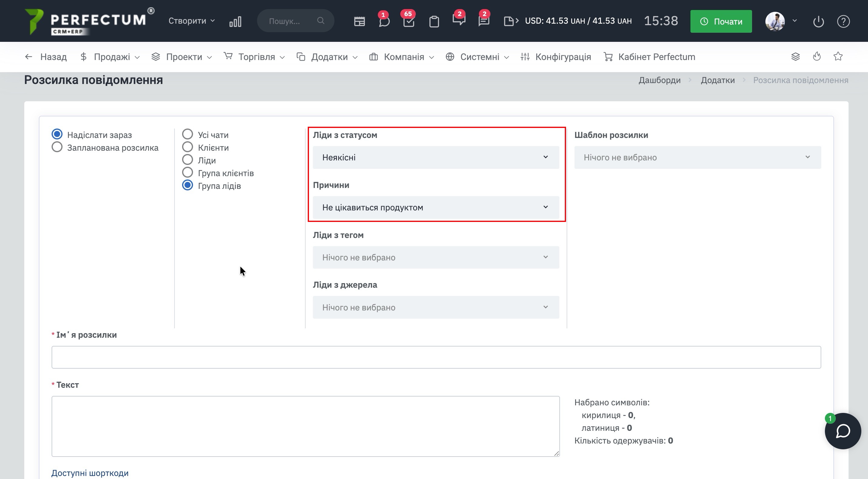Click the star favorites icon
Image resolution: width=868 pixels, height=479 pixels.
click(838, 57)
